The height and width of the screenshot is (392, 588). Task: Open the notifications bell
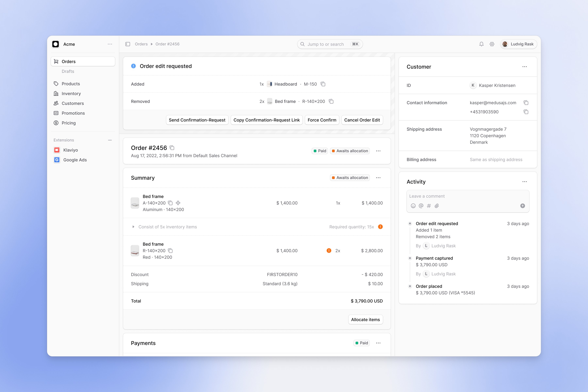coord(481,44)
